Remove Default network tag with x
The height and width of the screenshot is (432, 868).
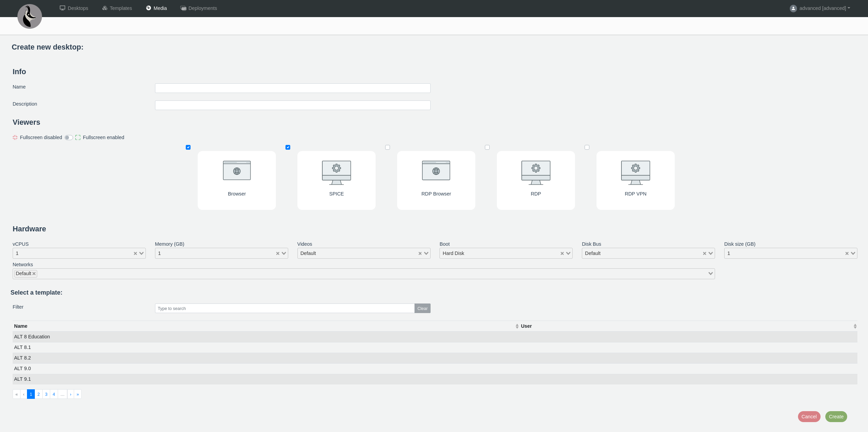pos(34,274)
